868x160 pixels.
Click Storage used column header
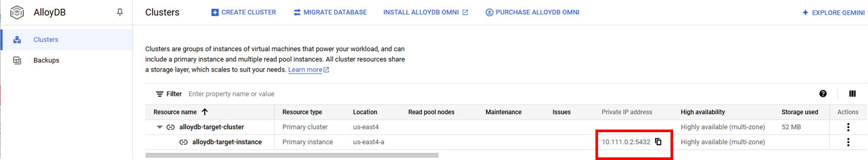click(x=800, y=112)
